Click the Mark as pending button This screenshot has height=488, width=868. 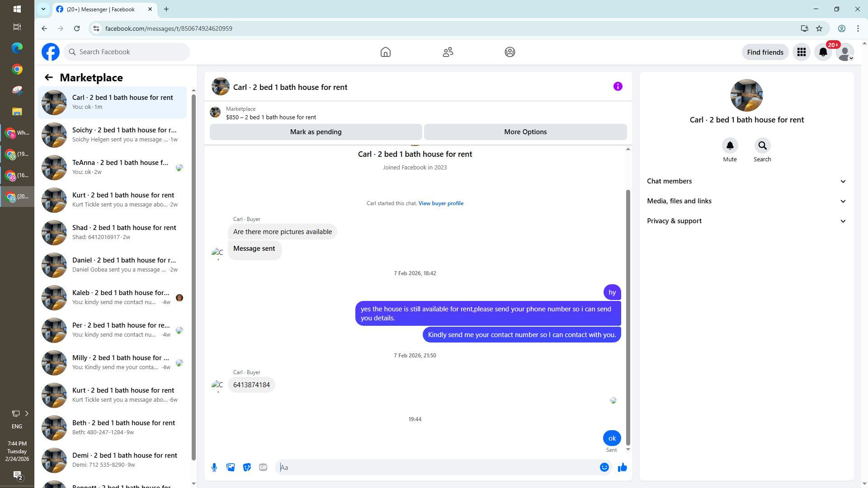316,132
